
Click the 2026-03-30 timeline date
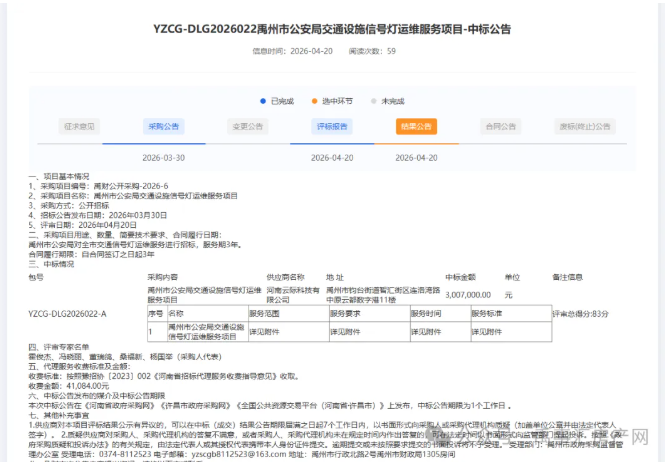pos(164,158)
